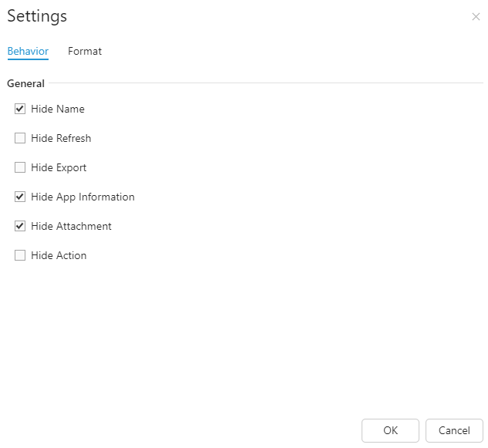Untick the Hide Attachment checkbox box
The width and height of the screenshot is (488, 448).
click(20, 226)
